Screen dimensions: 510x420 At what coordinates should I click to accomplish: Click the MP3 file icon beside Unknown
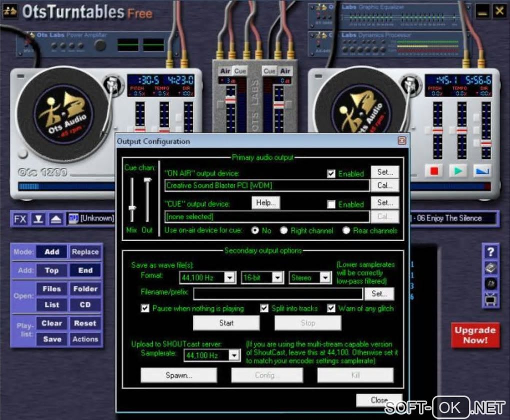73,219
